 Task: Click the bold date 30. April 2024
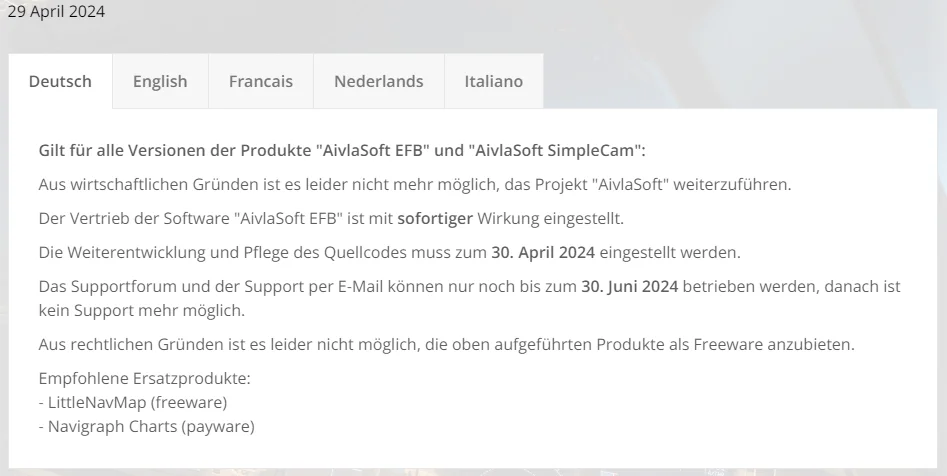[543, 252]
